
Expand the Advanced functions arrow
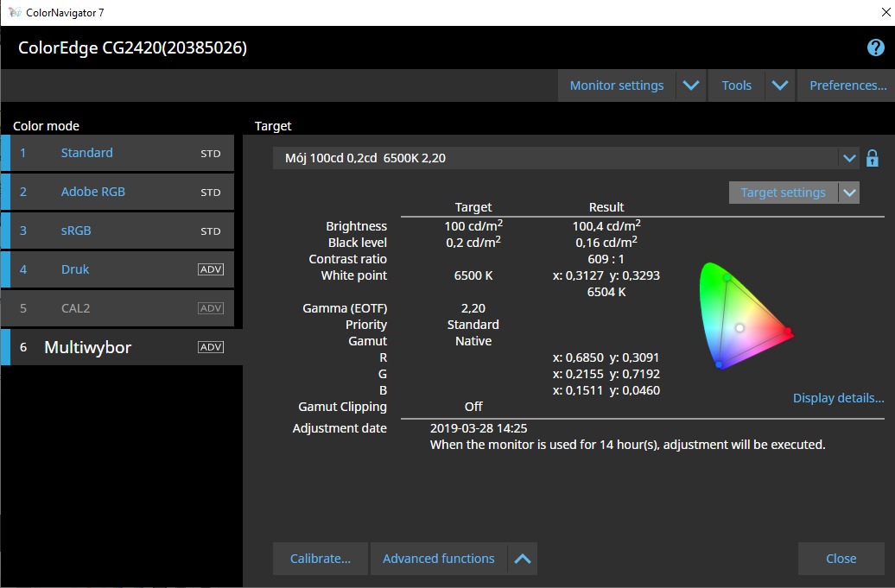pos(522,559)
